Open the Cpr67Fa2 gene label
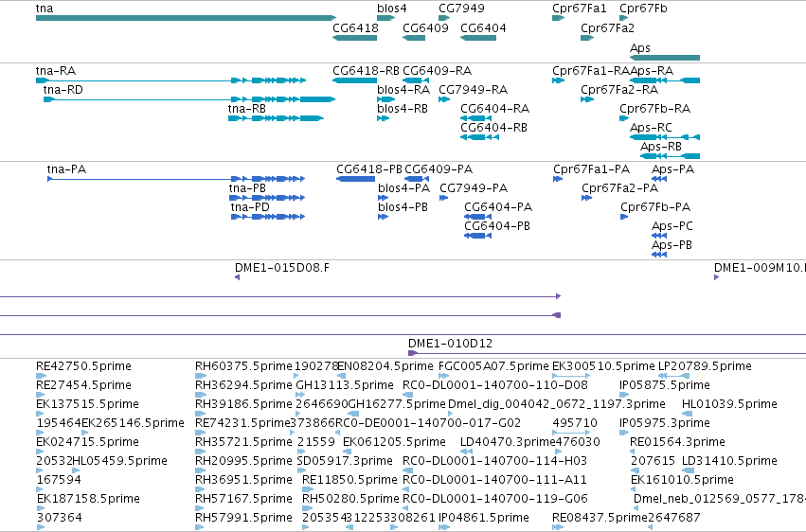This screenshot has width=806, height=532. (x=608, y=27)
